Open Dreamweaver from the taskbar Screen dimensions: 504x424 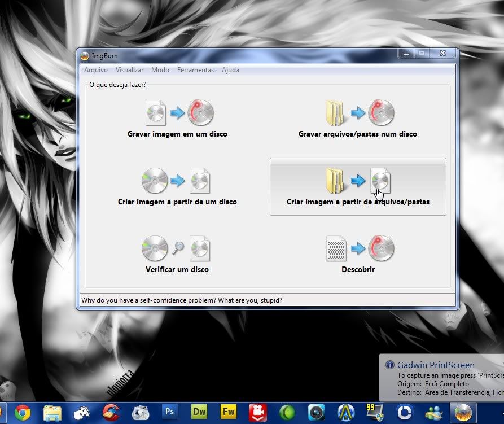coord(199,412)
